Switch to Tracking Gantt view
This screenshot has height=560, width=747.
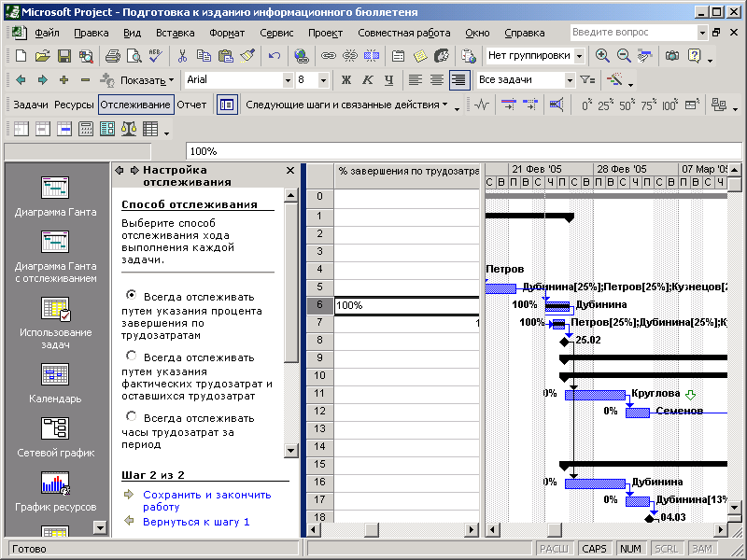click(x=55, y=258)
